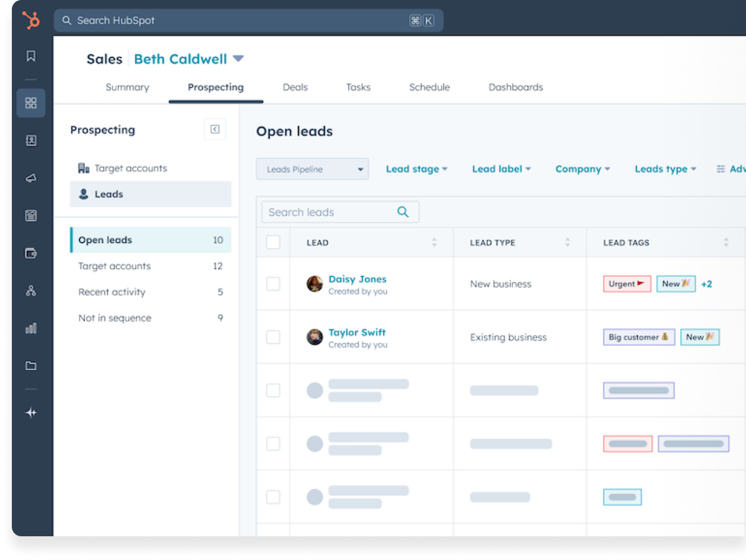Sort by the LEAD column arrows
Viewport: 746px width, 560px height.
click(434, 242)
